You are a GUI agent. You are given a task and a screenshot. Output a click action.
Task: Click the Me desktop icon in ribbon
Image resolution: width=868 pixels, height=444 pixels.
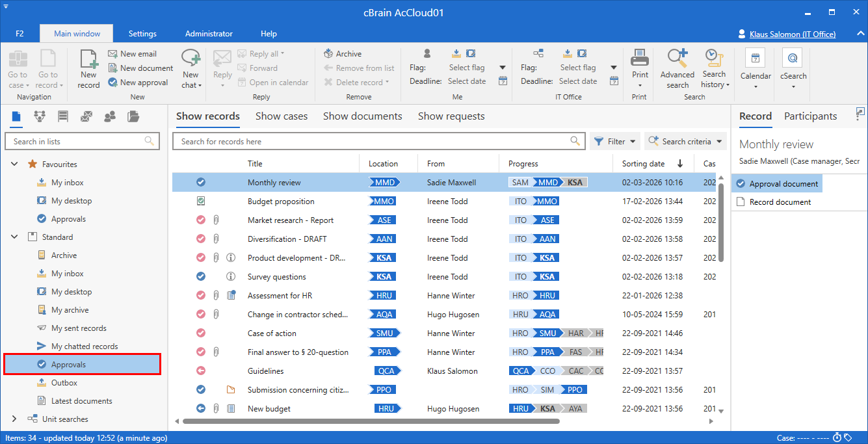point(471,53)
